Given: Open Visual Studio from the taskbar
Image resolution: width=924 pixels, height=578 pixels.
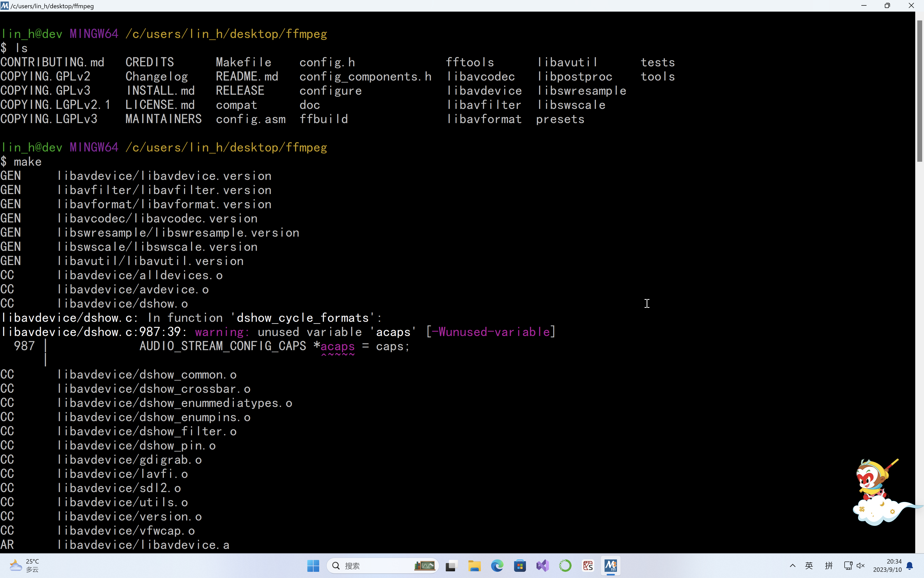Looking at the screenshot, I should click(x=542, y=565).
